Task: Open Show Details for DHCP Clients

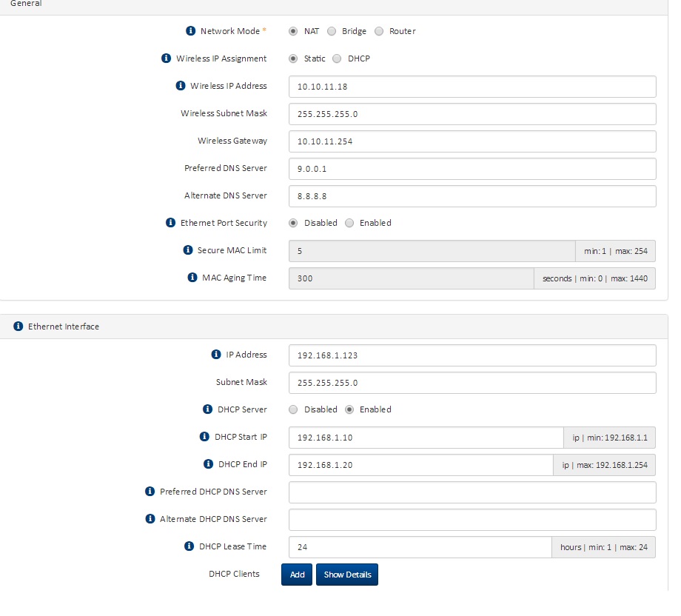Action: point(346,575)
